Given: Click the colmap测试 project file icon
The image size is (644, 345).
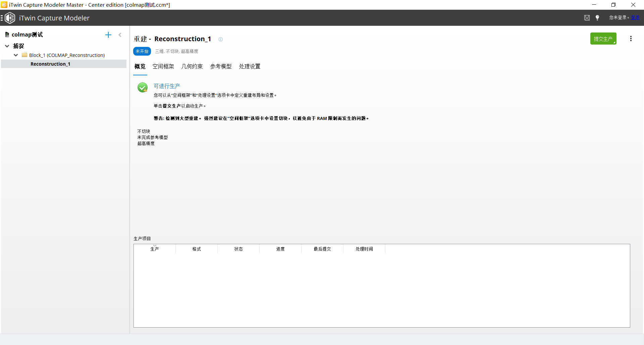Looking at the screenshot, I should point(7,35).
